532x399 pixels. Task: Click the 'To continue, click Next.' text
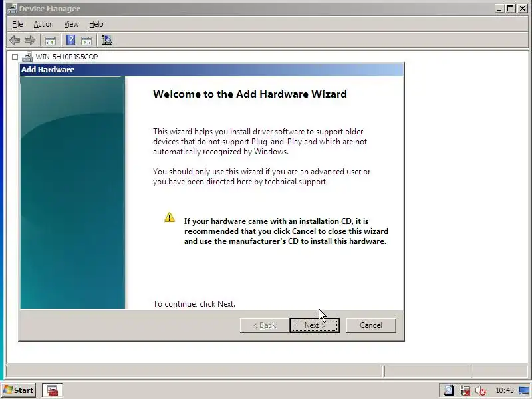[194, 304]
